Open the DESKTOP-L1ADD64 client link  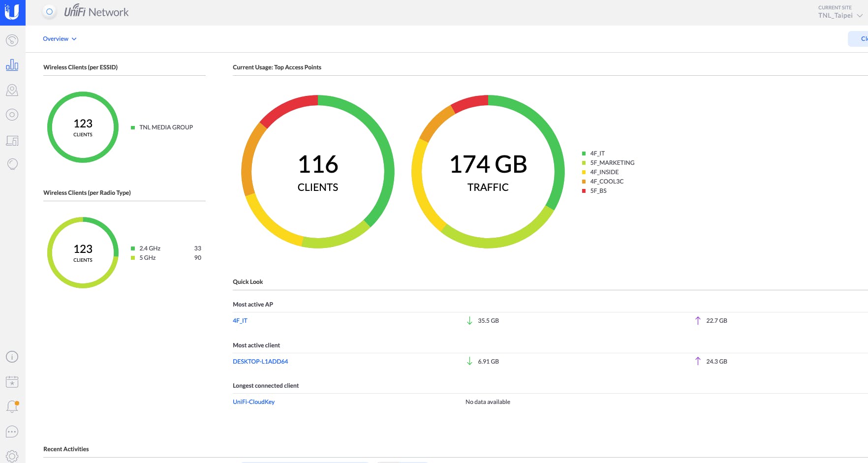click(260, 362)
